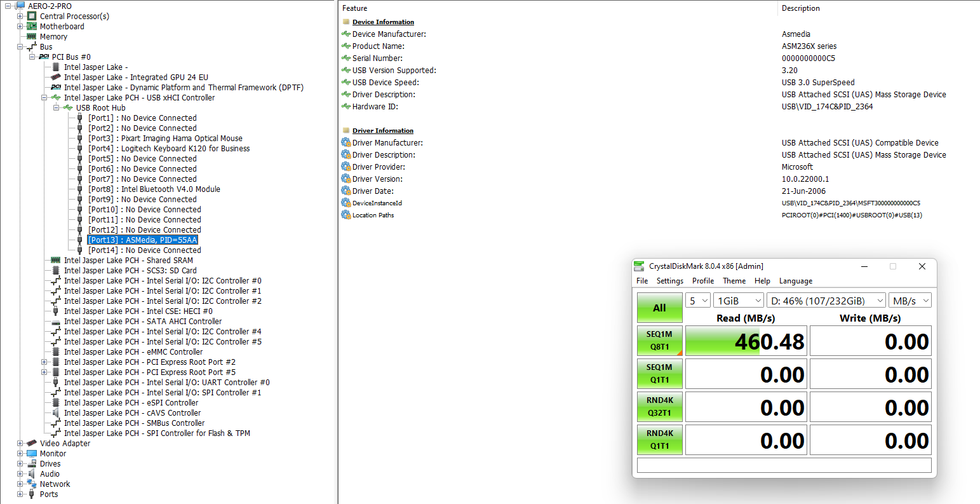Click the Drives icon in tree
The height and width of the screenshot is (504, 980).
32,463
